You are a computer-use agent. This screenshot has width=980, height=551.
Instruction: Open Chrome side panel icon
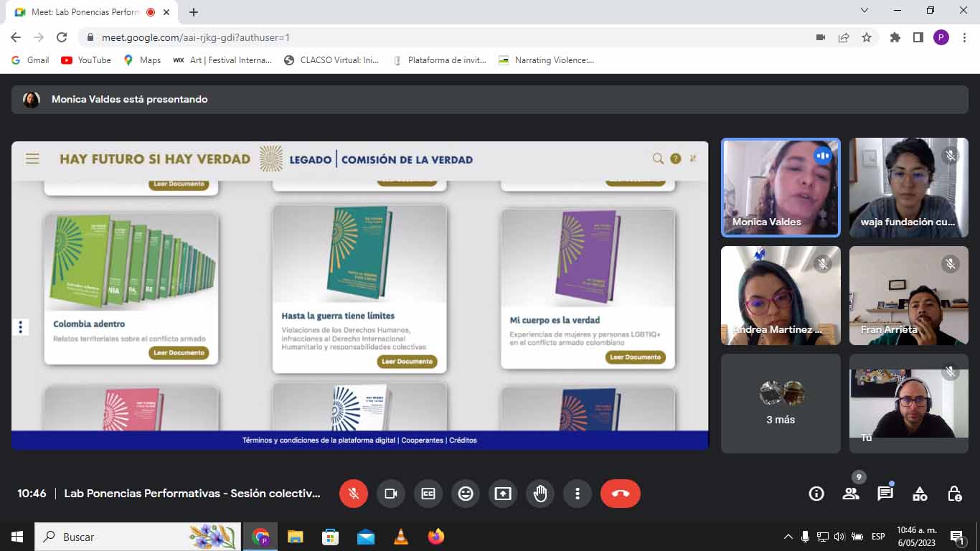(918, 37)
